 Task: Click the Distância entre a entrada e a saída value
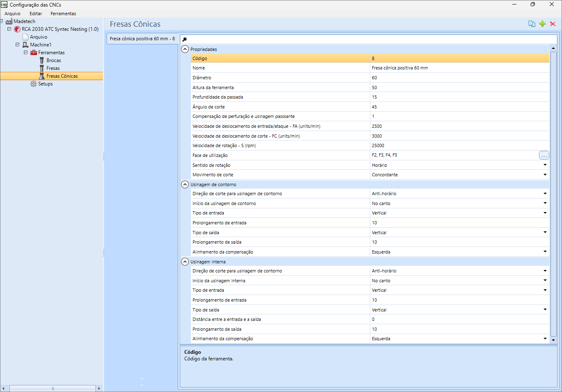coord(460,319)
